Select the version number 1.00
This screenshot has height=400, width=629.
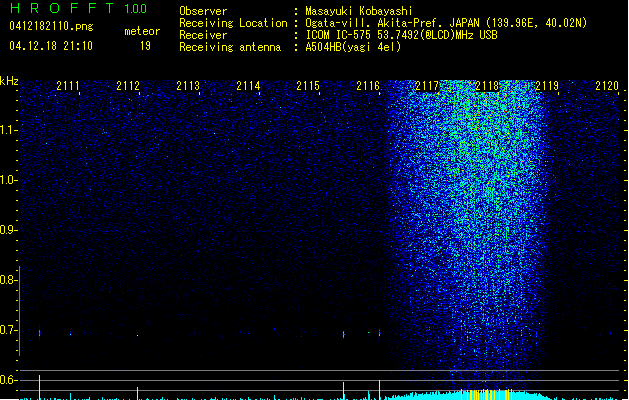[135, 8]
